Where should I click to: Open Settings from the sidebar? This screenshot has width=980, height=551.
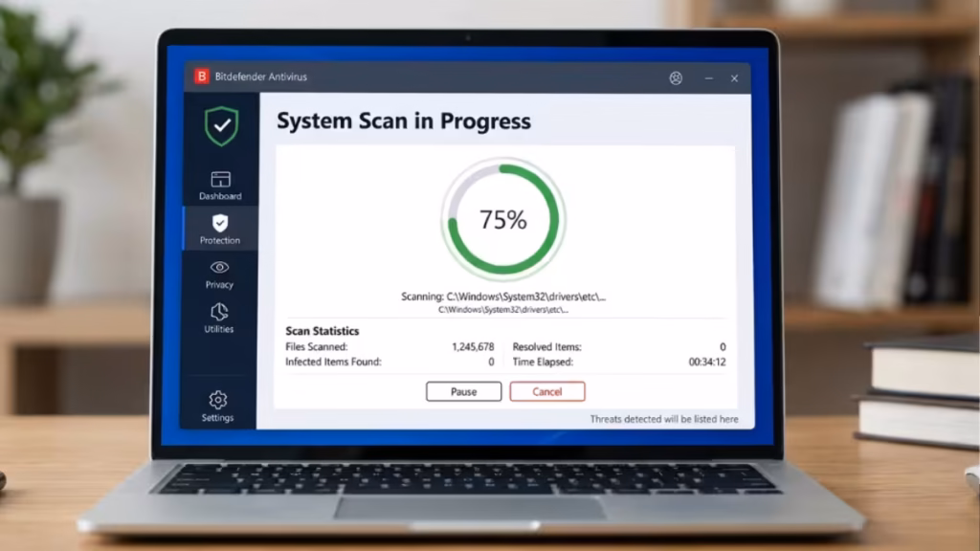coord(217,406)
